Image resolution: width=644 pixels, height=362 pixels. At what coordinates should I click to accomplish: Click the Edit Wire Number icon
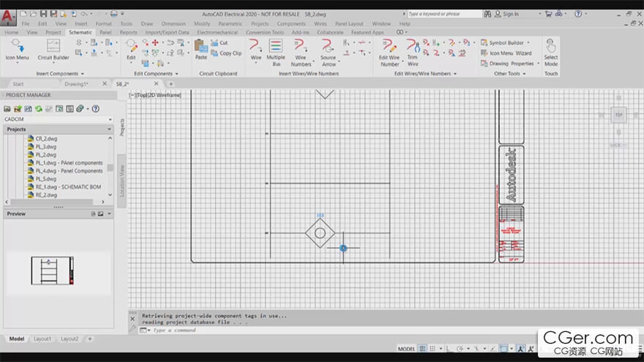[x=389, y=49]
